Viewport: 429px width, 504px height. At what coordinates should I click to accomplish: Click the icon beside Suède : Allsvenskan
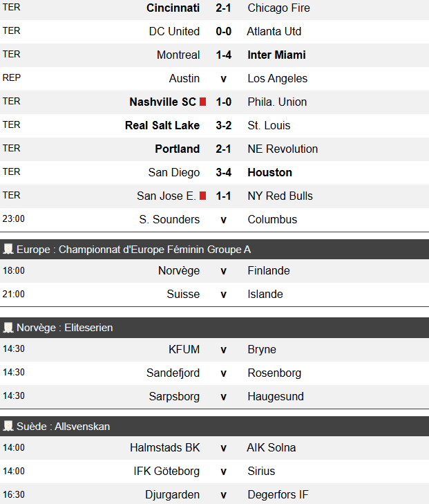click(x=8, y=427)
